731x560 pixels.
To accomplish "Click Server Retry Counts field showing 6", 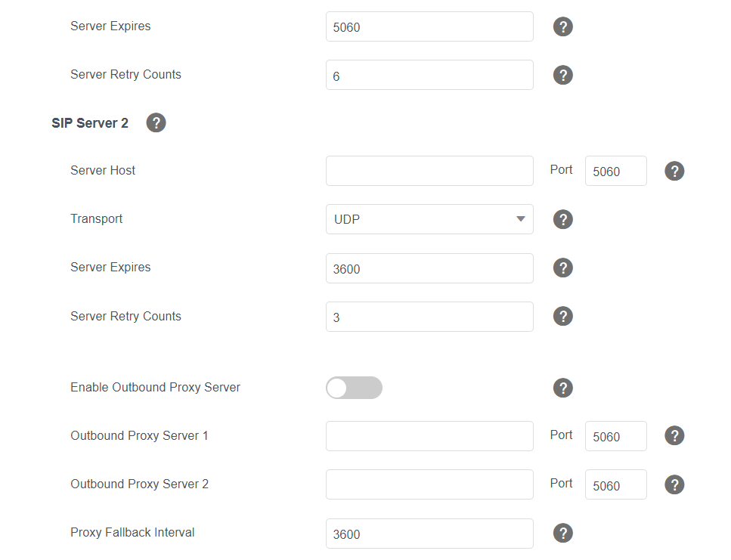I will pyautogui.click(x=429, y=76).
